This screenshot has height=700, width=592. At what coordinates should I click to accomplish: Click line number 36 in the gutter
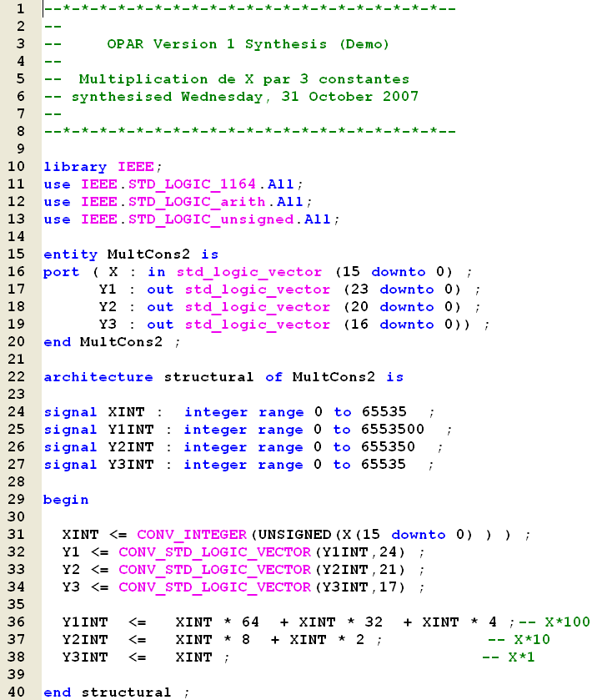coord(16,622)
